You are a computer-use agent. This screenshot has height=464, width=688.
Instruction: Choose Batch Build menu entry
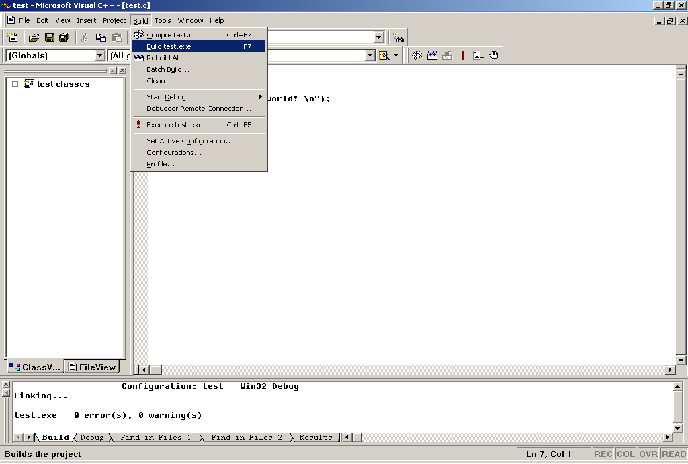pyautogui.click(x=199, y=69)
